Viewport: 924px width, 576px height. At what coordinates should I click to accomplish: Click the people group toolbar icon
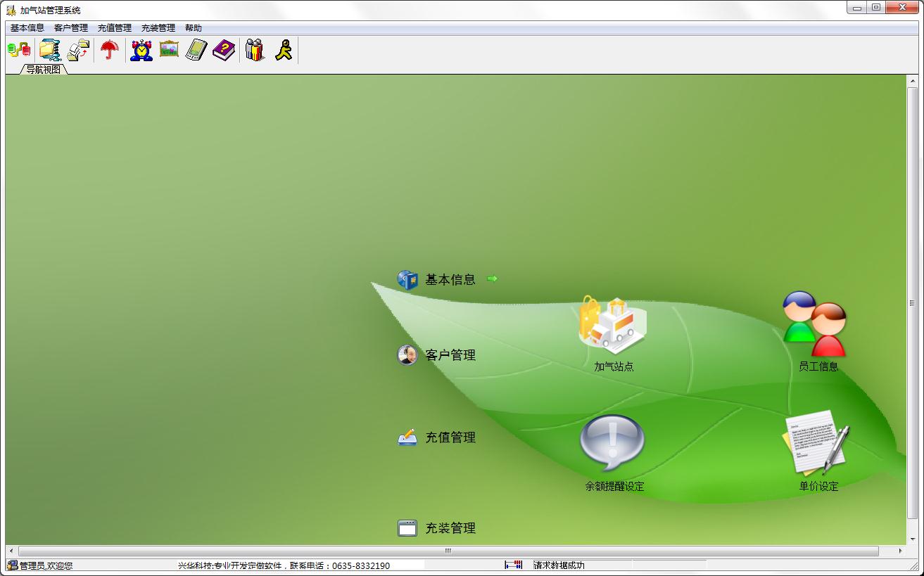[255, 51]
